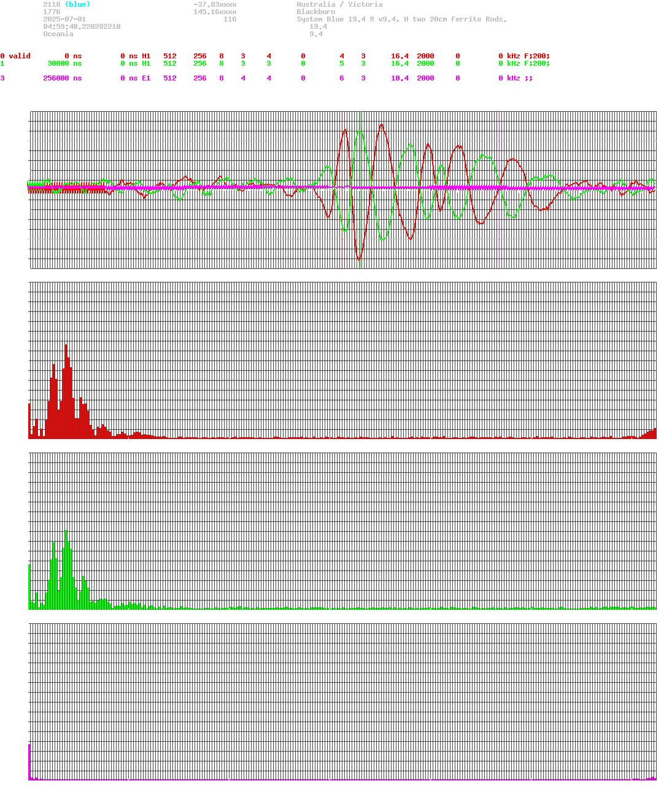The height and width of the screenshot is (794, 672).
Task: Click the red '0 valid' channel label
Action: (15, 56)
